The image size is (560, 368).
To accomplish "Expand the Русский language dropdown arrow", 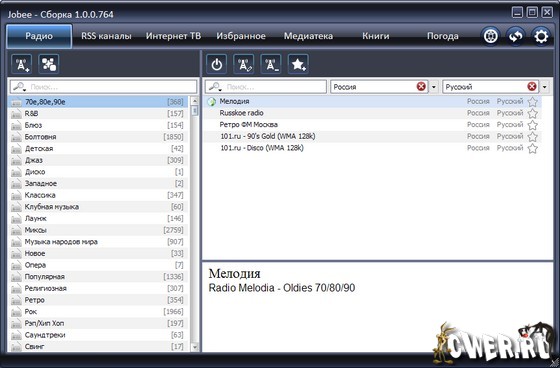I will click(544, 87).
